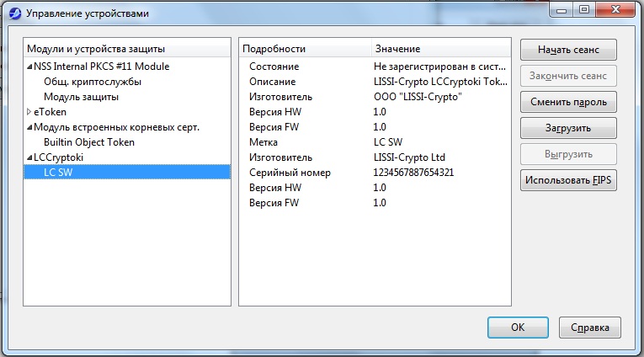Expand the eToken tree node
The image size is (644, 357).
point(29,112)
